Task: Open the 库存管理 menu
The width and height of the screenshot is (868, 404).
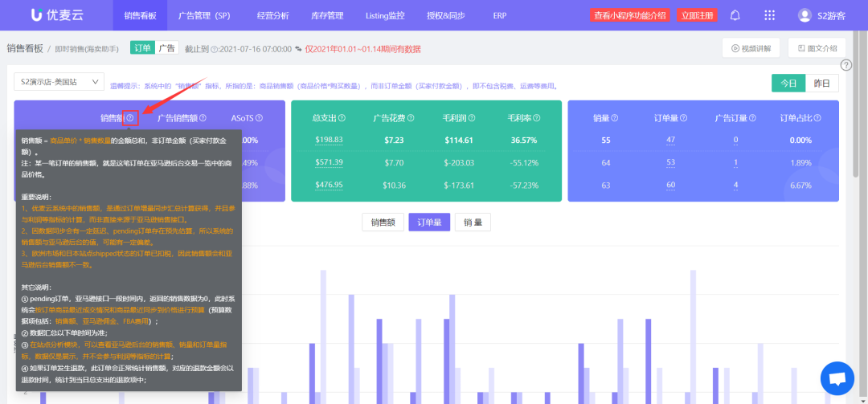Action: (x=327, y=15)
